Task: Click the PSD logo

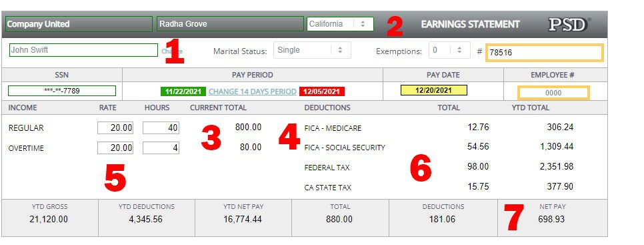Action: (569, 25)
